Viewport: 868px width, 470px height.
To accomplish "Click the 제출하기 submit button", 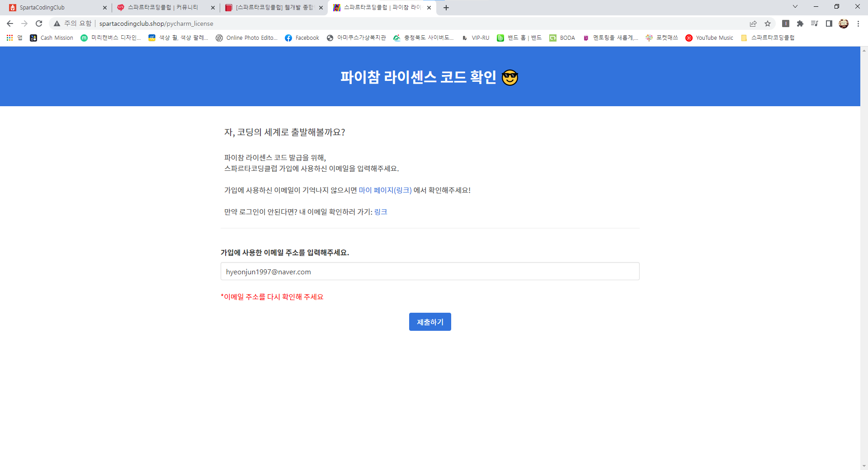I will [430, 322].
